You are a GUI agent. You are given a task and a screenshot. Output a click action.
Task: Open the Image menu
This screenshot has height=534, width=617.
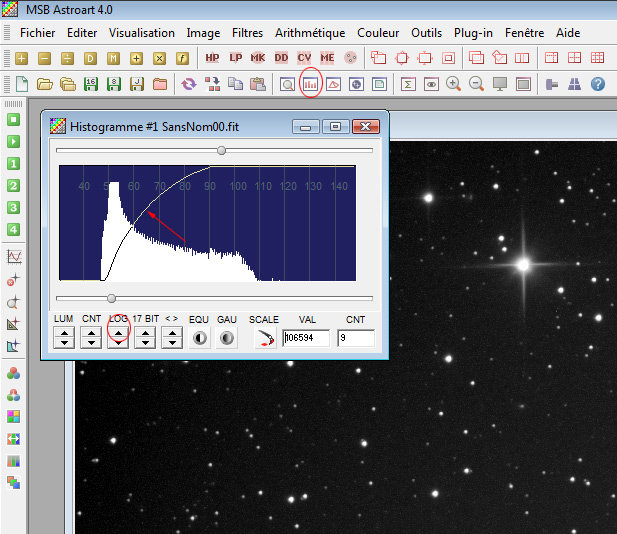coord(203,33)
